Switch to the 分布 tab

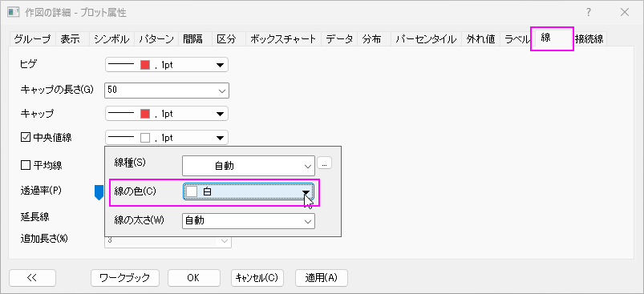pyautogui.click(x=374, y=39)
